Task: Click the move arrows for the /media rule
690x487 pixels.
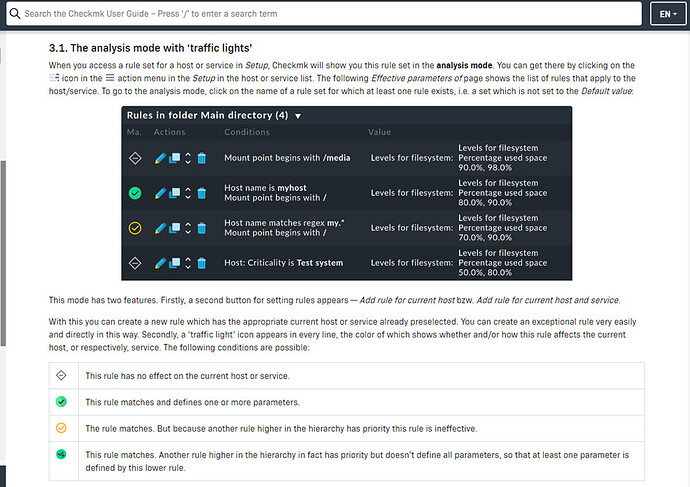Action: [x=188, y=158]
